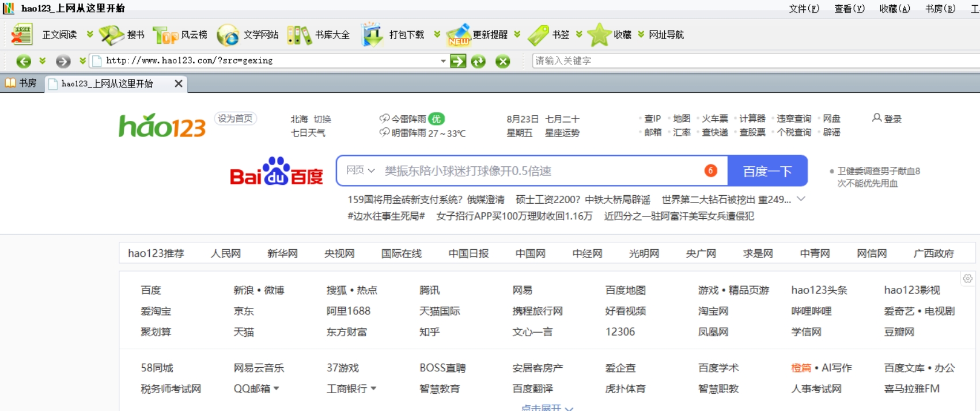Expand the QQ邮箱 dropdown

277,389
